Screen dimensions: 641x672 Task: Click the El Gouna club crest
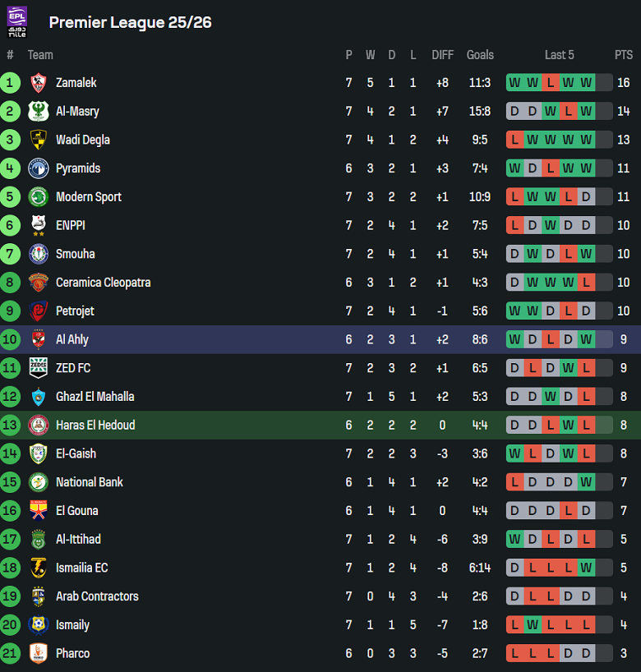click(38, 510)
